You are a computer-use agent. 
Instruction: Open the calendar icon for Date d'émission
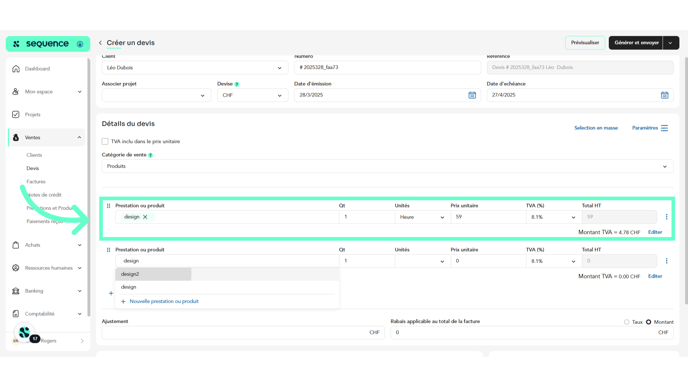click(x=472, y=95)
